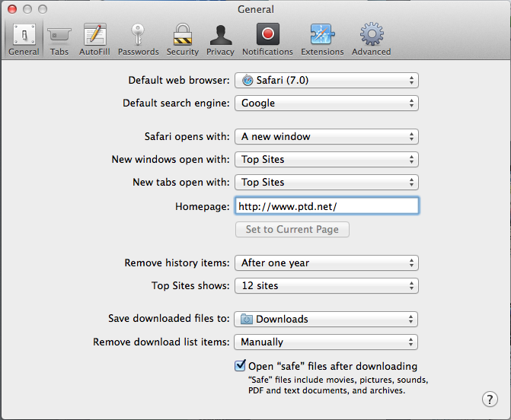Screen dimensions: 511x420
Task: Click the "Homepage:" label
Action: tap(203, 206)
